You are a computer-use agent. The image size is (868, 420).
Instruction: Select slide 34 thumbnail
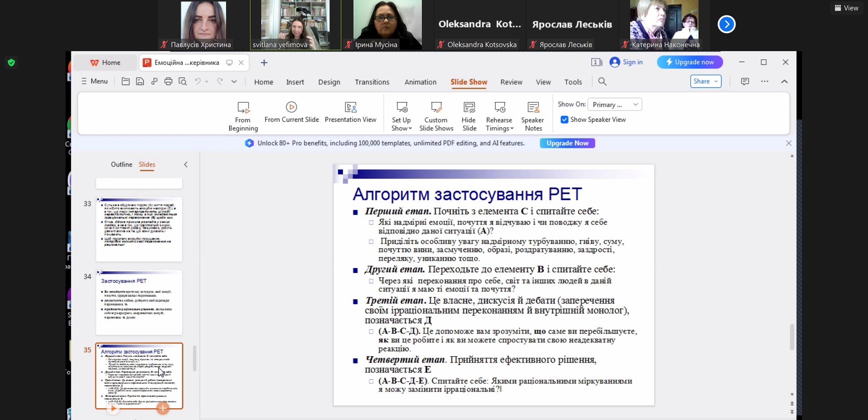tap(139, 302)
